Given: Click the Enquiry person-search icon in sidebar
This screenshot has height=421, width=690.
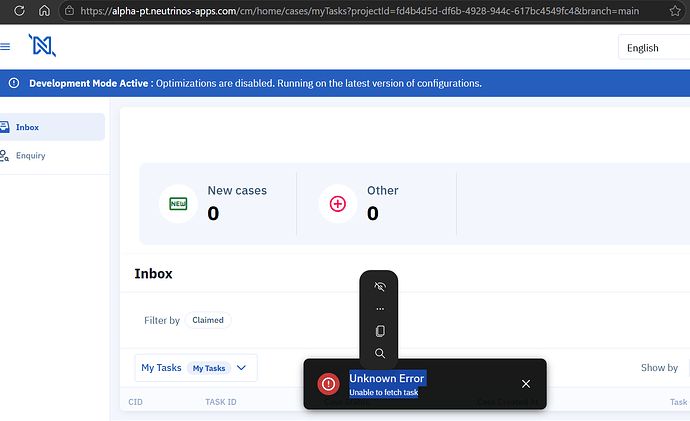Looking at the screenshot, I should coord(4,156).
